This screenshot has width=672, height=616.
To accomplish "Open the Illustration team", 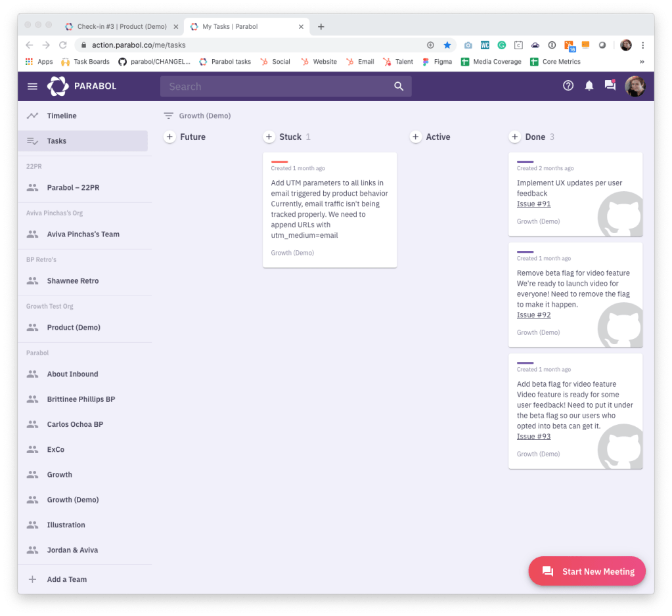I will click(x=83, y=525).
